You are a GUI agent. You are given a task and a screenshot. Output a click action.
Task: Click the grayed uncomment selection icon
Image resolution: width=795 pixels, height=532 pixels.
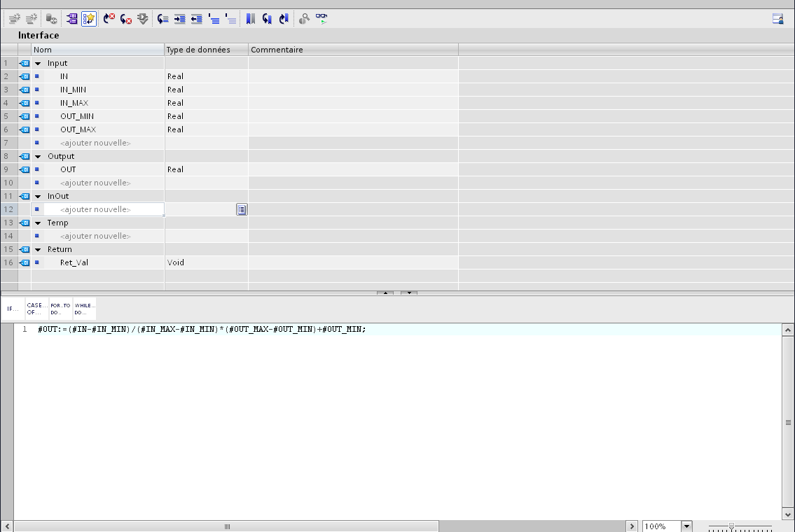(x=230, y=19)
